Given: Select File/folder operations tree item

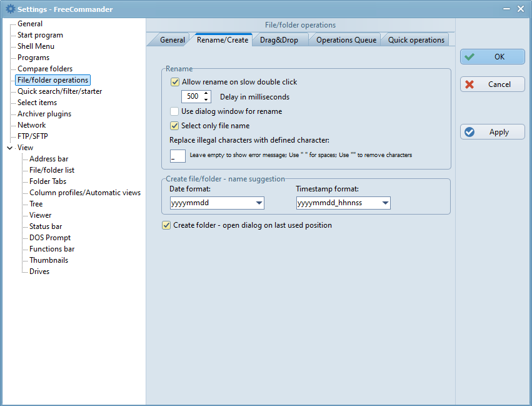Looking at the screenshot, I should click(53, 80).
